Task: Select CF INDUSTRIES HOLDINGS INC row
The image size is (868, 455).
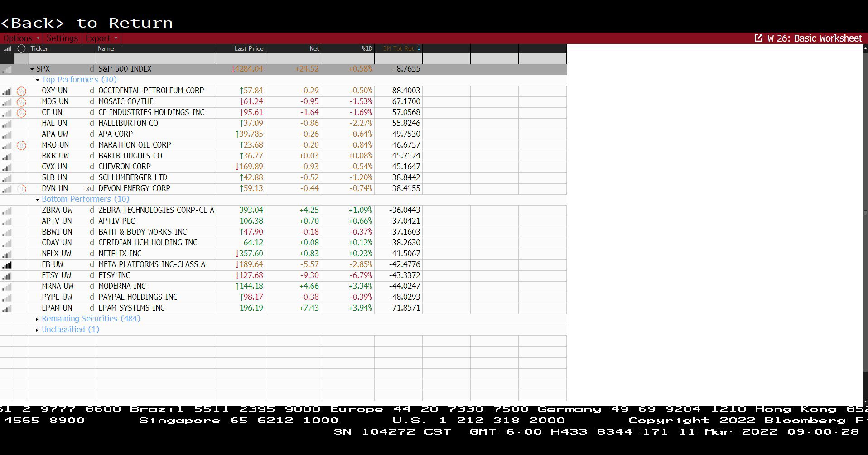Action: [283, 113]
